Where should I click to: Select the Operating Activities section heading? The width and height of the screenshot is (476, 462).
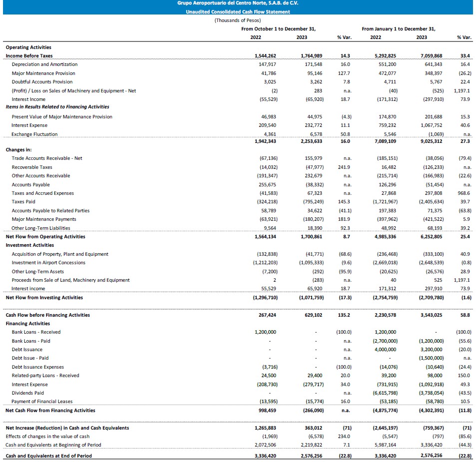(x=28, y=47)
